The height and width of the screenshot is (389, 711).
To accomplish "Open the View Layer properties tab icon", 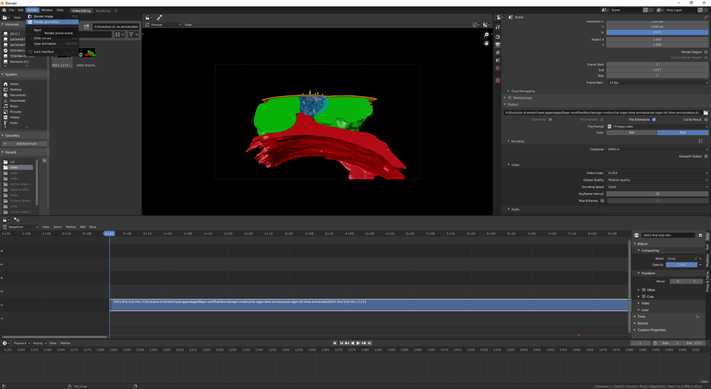I will [498, 53].
